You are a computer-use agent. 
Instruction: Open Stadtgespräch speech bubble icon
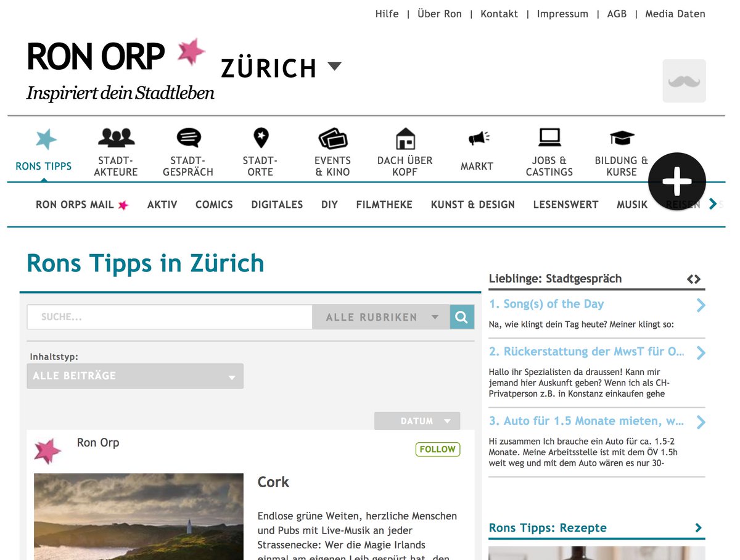click(x=188, y=138)
